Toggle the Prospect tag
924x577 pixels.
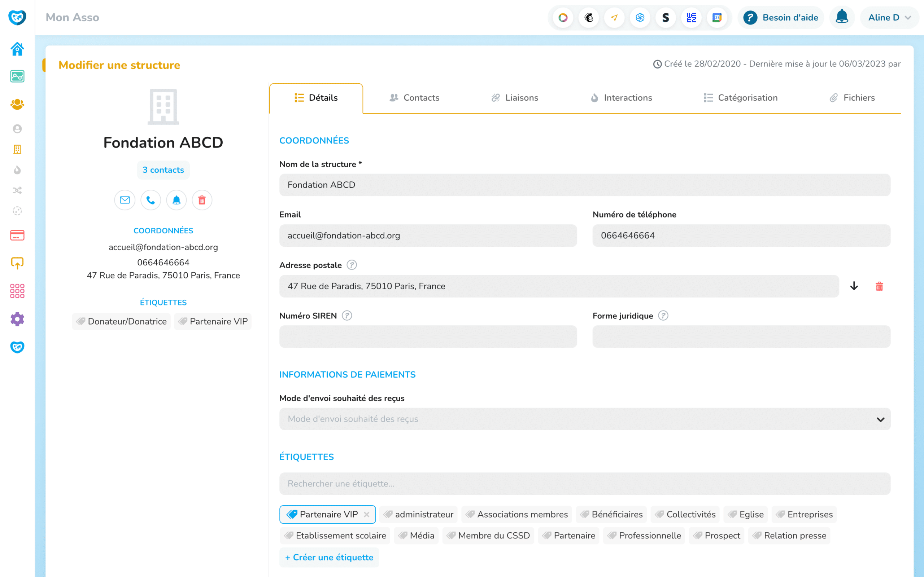(x=717, y=536)
